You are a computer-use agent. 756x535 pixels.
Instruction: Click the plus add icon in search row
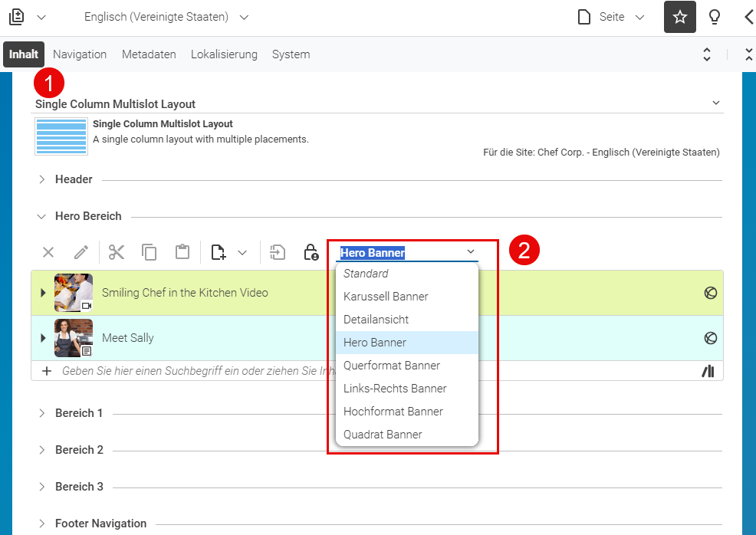pyautogui.click(x=47, y=371)
